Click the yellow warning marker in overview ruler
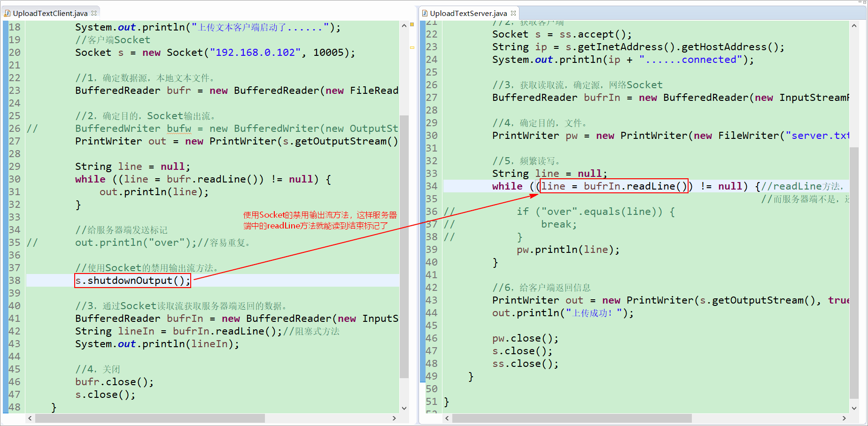Image resolution: width=868 pixels, height=426 pixels. pos(412,24)
